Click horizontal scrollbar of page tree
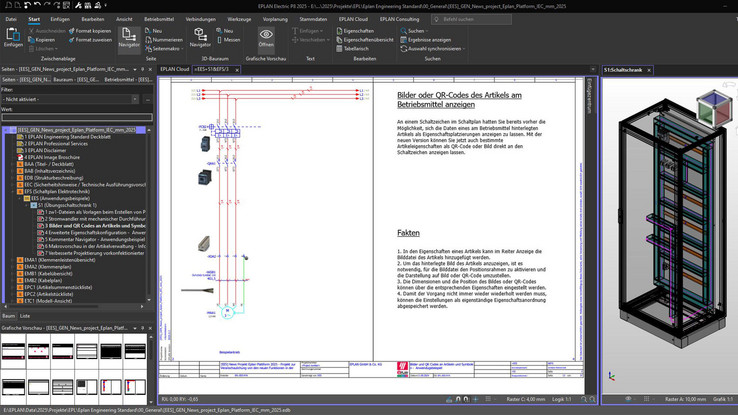The image size is (738, 415). (73, 307)
